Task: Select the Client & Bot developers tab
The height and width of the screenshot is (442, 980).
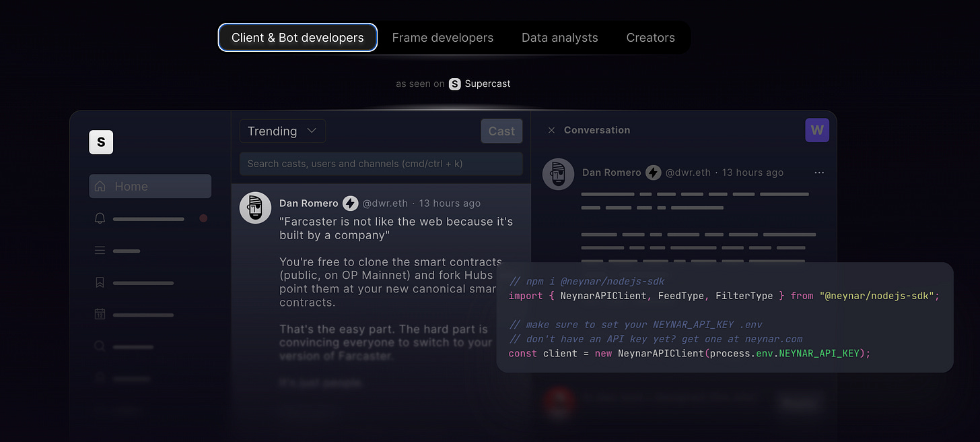Action: click(297, 38)
